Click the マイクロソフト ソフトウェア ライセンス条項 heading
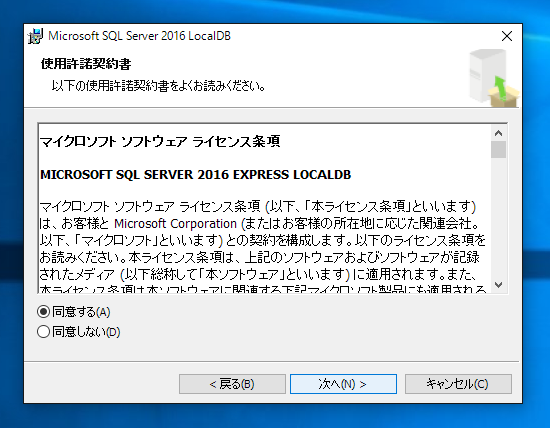This screenshot has width=550, height=428. click(x=160, y=141)
